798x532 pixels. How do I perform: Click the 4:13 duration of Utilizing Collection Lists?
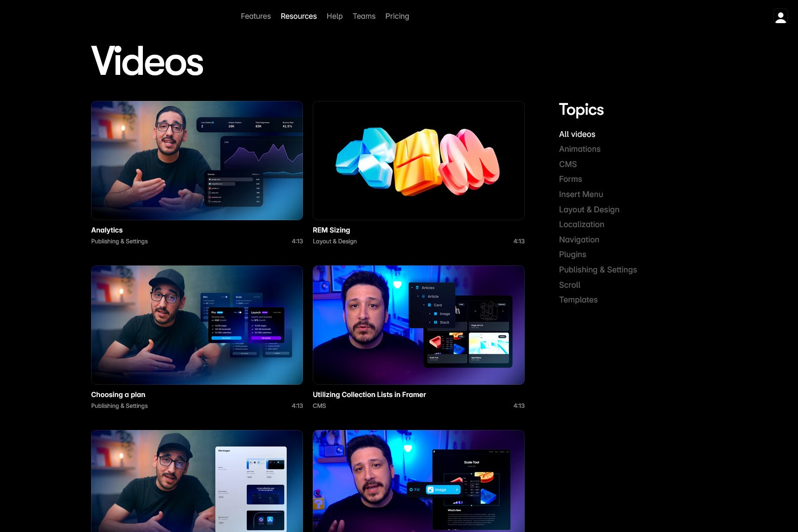pos(519,406)
